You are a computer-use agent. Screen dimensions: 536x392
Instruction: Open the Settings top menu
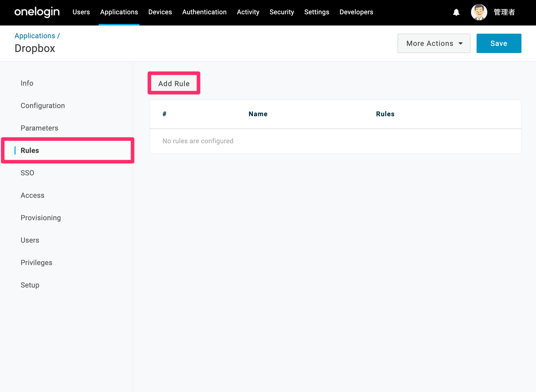point(317,12)
